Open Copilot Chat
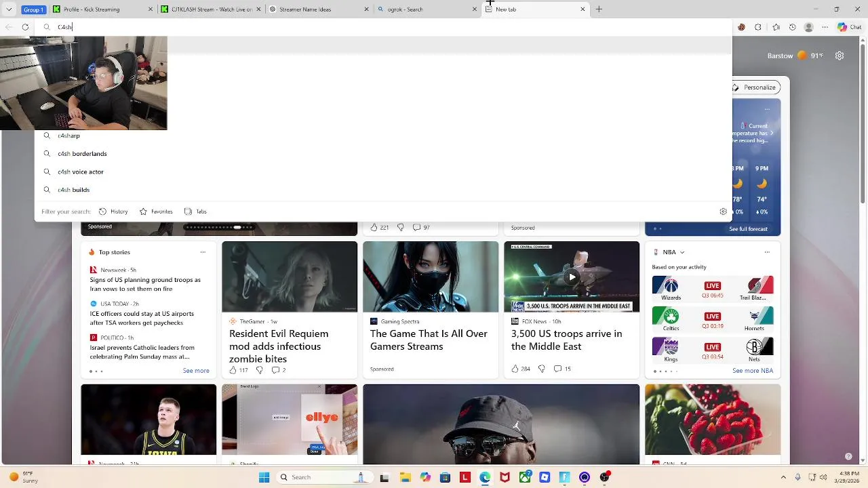 [850, 27]
